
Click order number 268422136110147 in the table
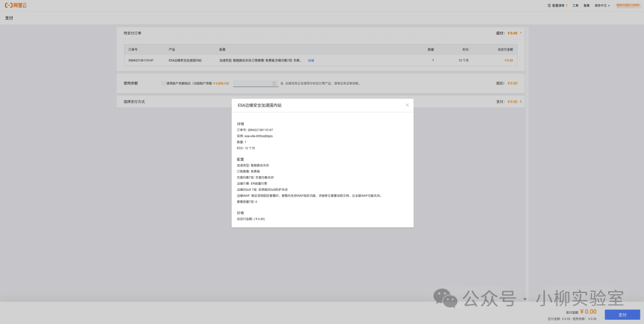(141, 60)
